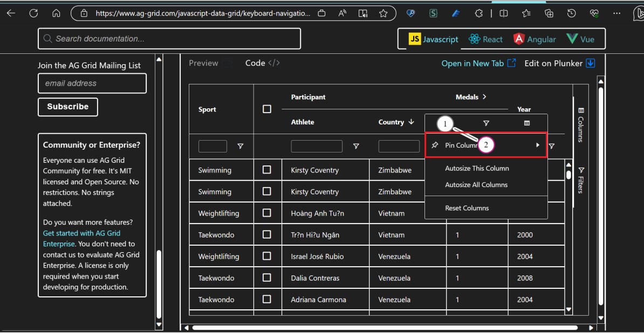Check the Kirsty Coventry row checkbox
The width and height of the screenshot is (644, 333).
268,170
